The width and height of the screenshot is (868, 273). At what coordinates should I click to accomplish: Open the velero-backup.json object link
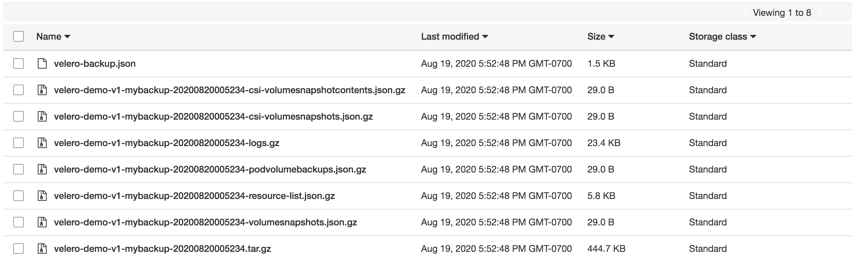95,63
